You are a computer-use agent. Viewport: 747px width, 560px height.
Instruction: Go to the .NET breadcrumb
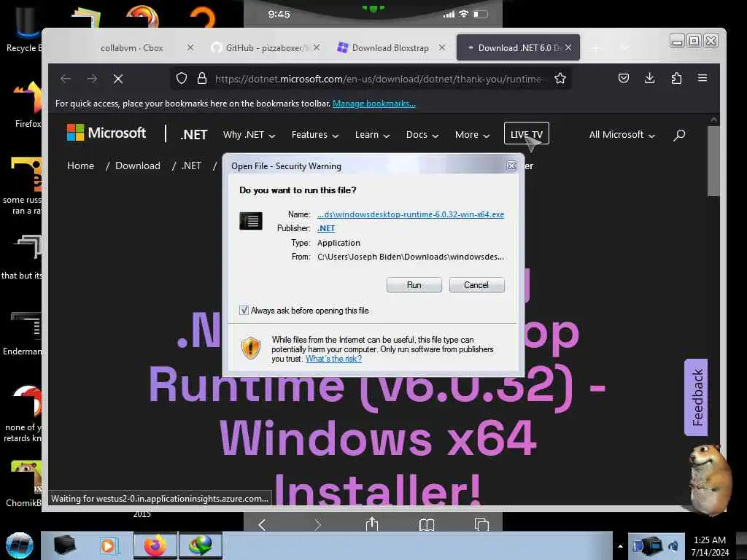[192, 166]
